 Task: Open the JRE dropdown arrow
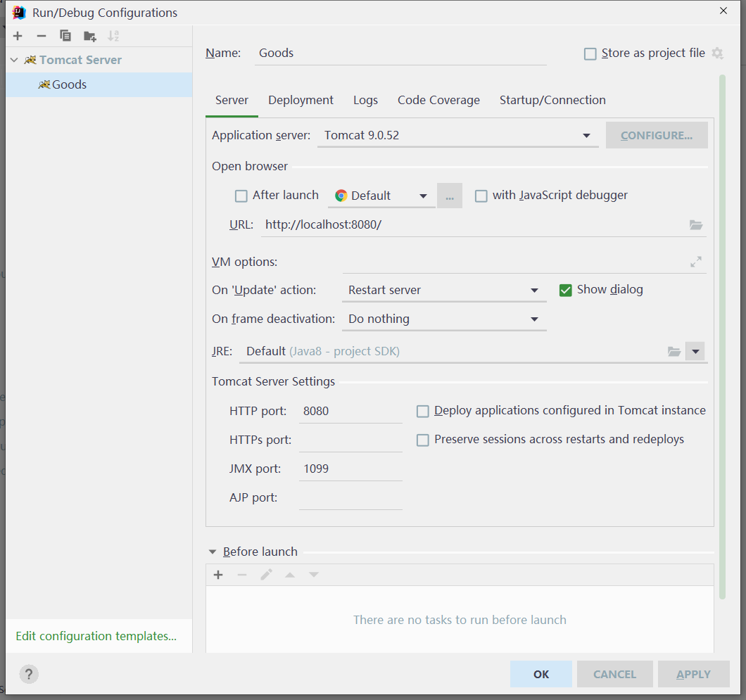click(695, 352)
